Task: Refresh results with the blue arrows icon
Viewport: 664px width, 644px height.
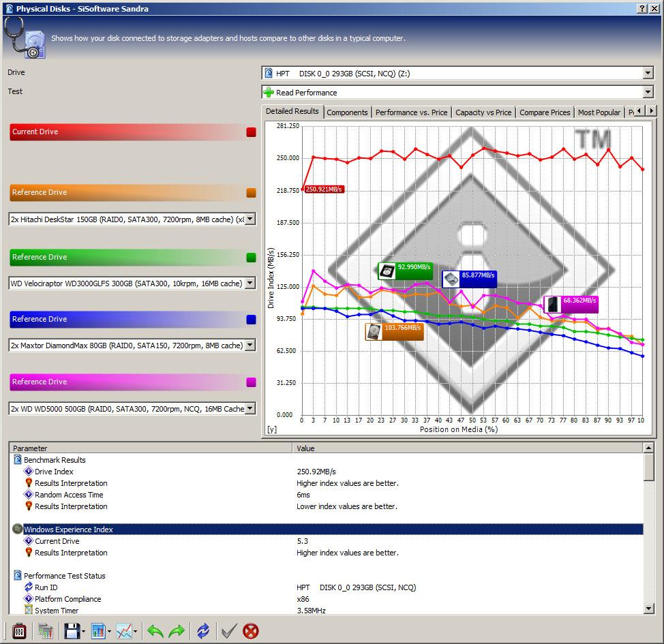Action: click(x=203, y=631)
